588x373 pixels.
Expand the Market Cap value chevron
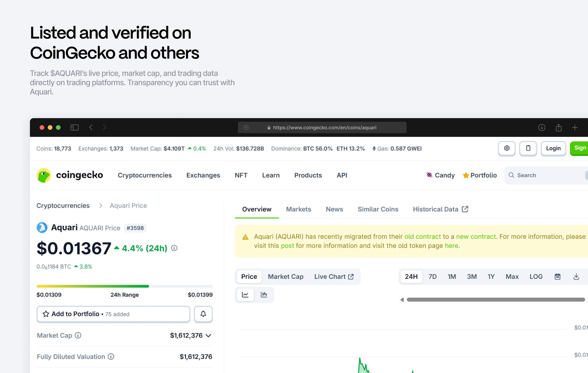coord(208,335)
